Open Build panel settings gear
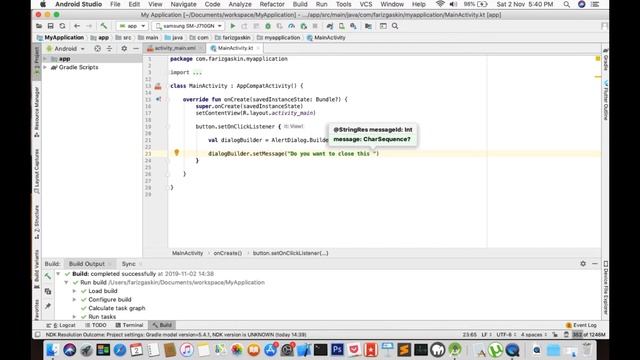640x360 pixels. (x=583, y=264)
